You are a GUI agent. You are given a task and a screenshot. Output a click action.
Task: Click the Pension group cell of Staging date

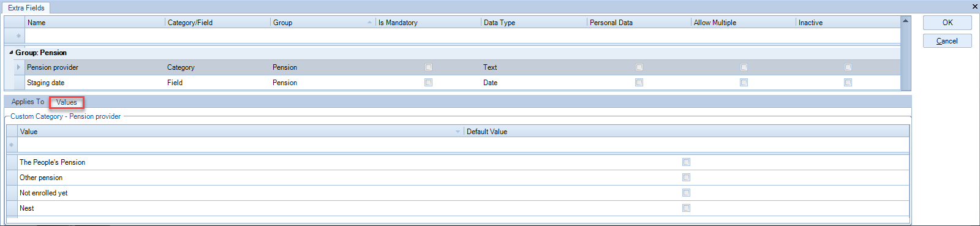285,83
